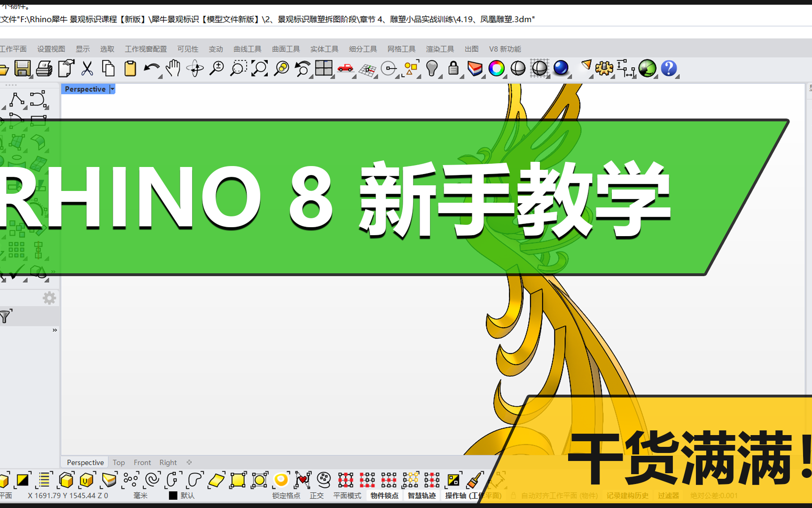Switch to the 实体工具 toolbar tab
Image resolution: width=812 pixels, height=508 pixels.
click(x=324, y=49)
